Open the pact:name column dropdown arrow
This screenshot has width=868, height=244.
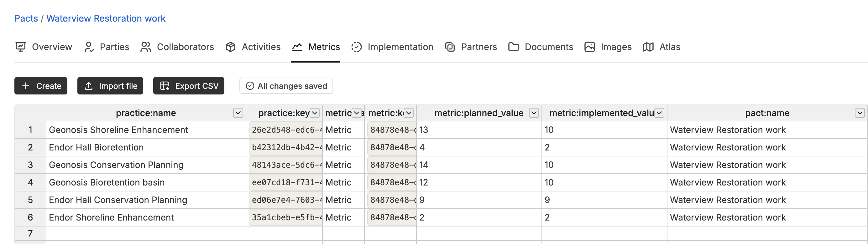tap(860, 113)
